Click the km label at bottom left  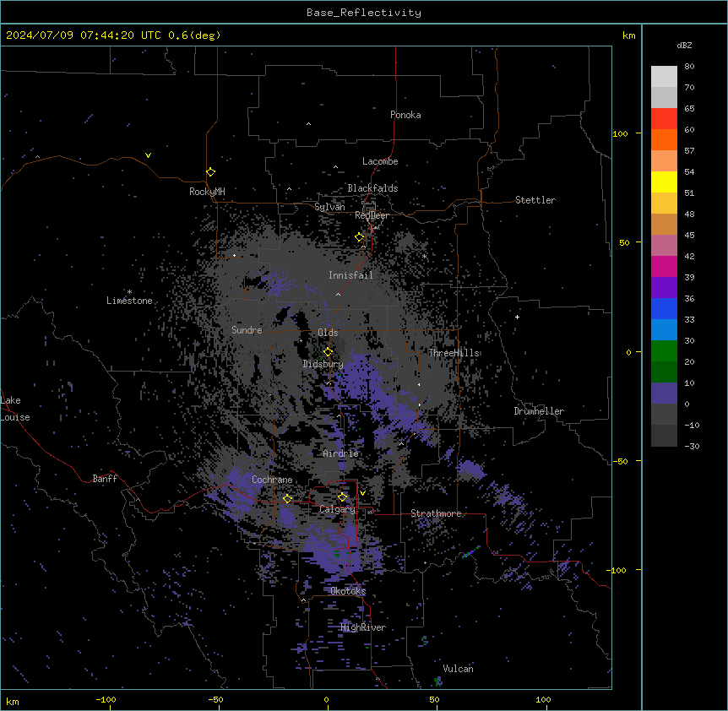tap(13, 702)
